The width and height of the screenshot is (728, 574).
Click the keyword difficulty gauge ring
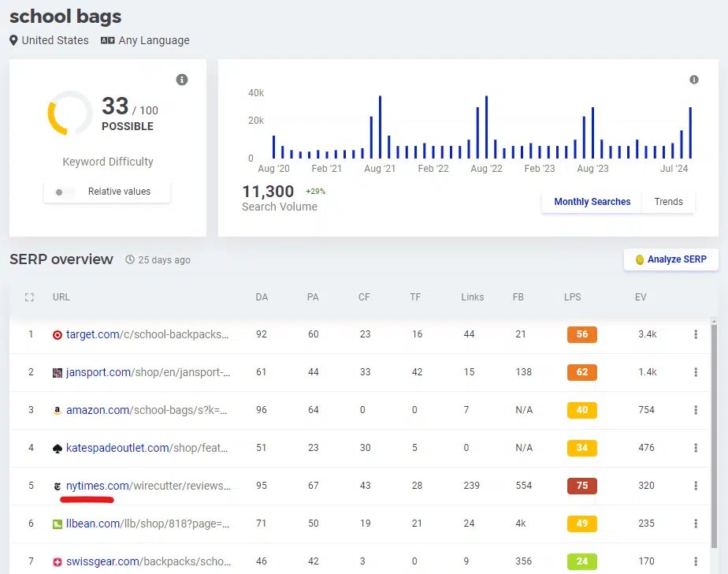click(70, 113)
